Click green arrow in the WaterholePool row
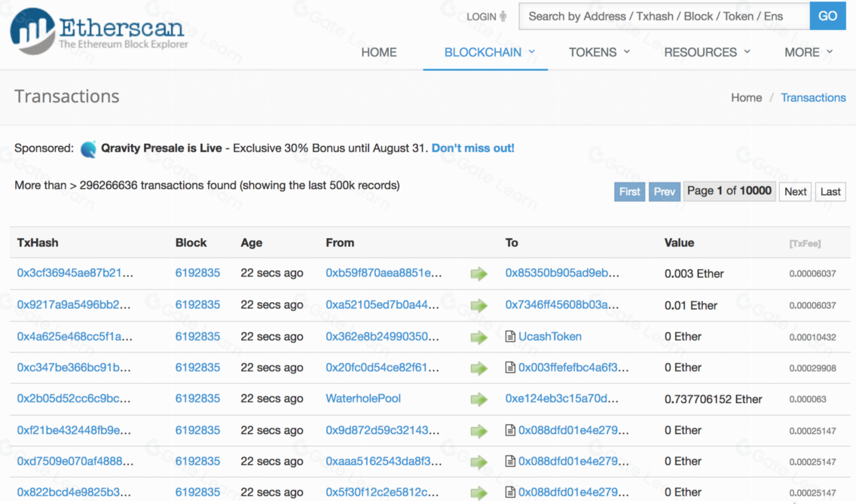 click(x=478, y=399)
